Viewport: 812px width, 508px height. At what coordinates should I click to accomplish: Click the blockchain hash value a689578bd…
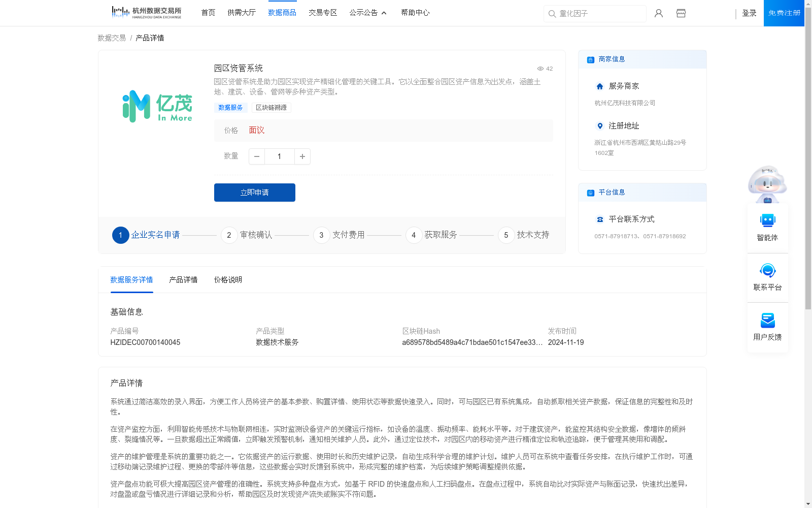(x=472, y=342)
